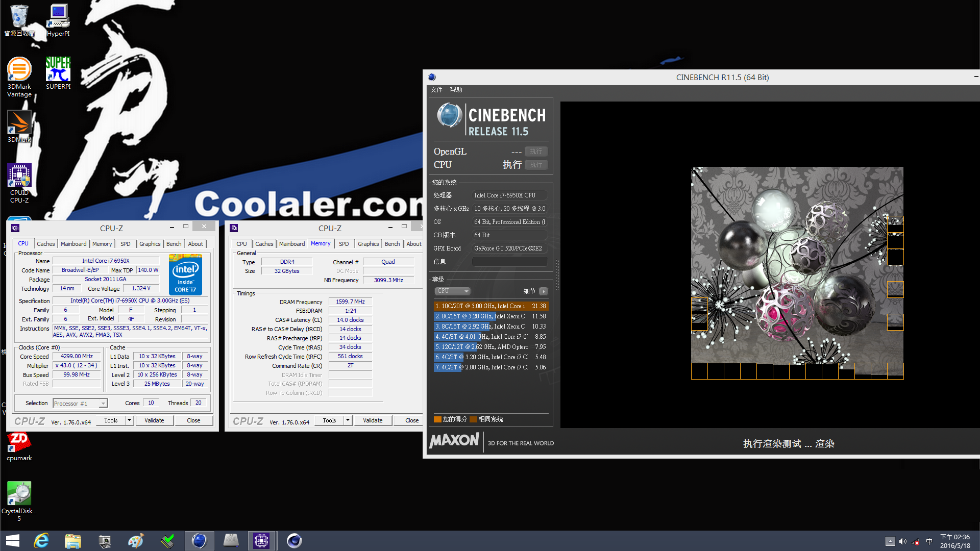Click the 信息 info field in Cinebench
980x551 pixels.
tap(509, 262)
